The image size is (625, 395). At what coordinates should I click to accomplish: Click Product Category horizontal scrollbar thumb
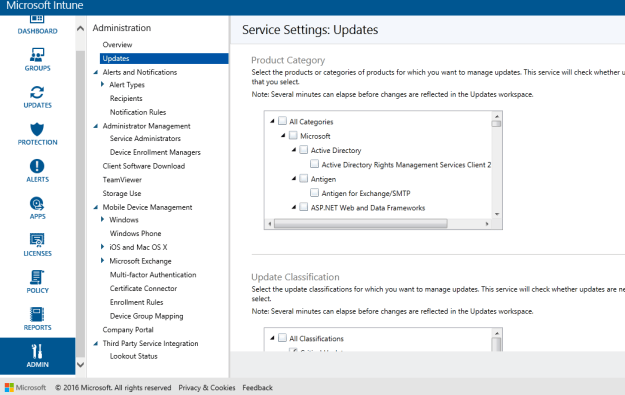point(361,224)
